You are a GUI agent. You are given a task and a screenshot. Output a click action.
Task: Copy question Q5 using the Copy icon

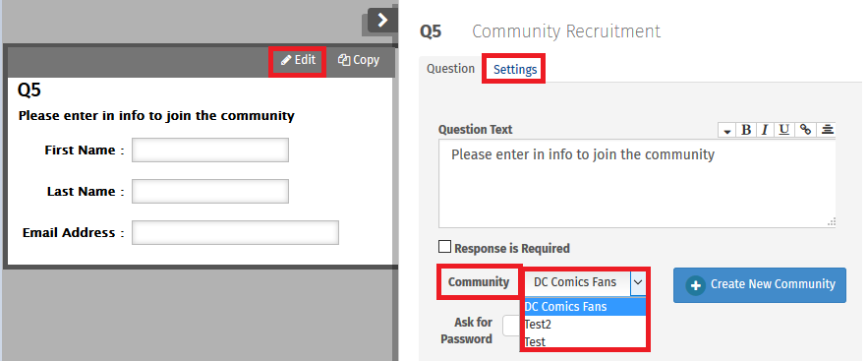[x=359, y=60]
